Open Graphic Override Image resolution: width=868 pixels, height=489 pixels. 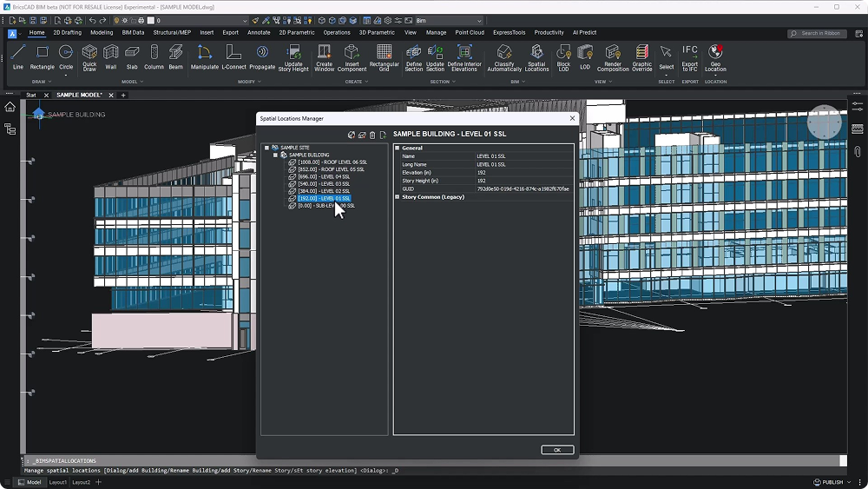click(642, 58)
